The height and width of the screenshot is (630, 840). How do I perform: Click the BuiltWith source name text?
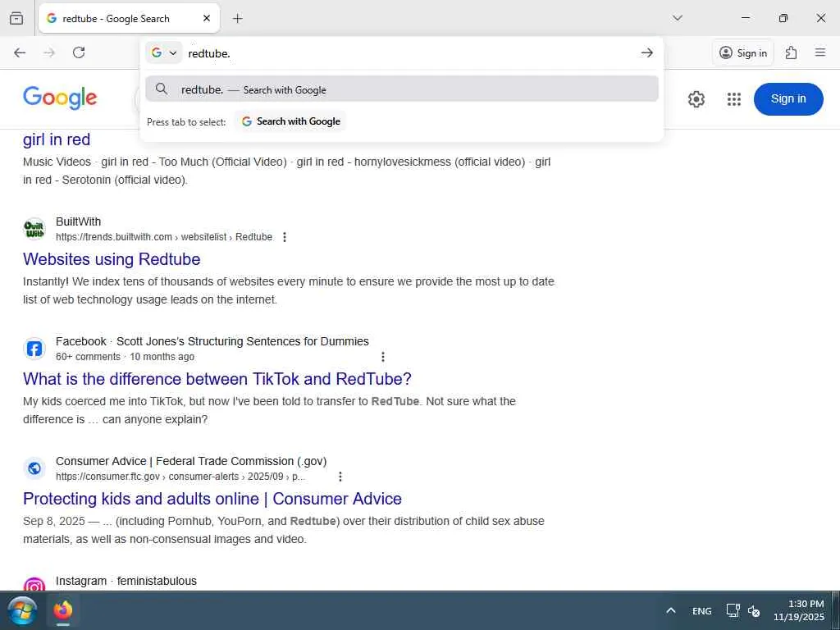(x=78, y=221)
